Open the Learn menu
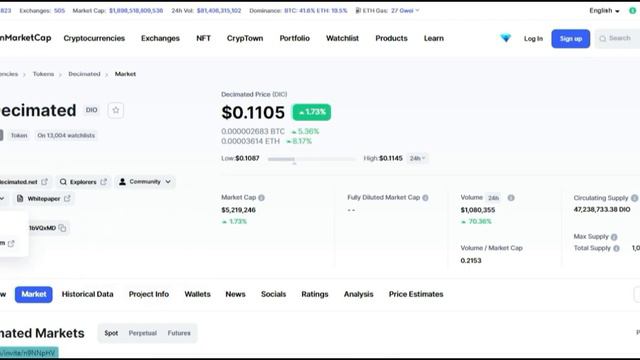 pos(433,38)
